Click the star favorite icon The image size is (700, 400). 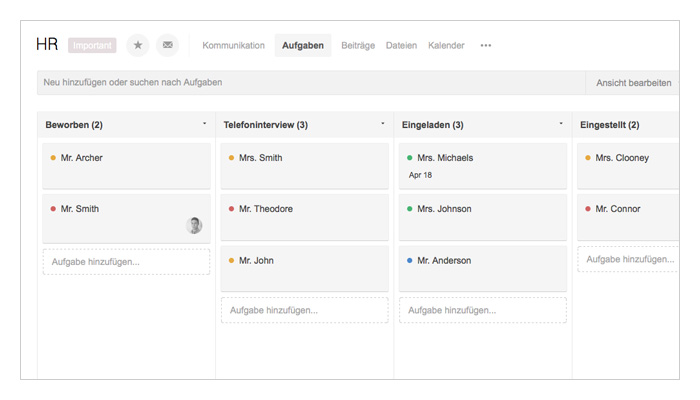(x=138, y=45)
